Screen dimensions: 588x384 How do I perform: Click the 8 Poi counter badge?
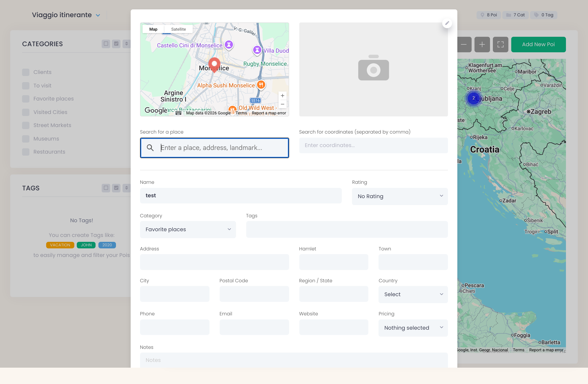pos(489,15)
